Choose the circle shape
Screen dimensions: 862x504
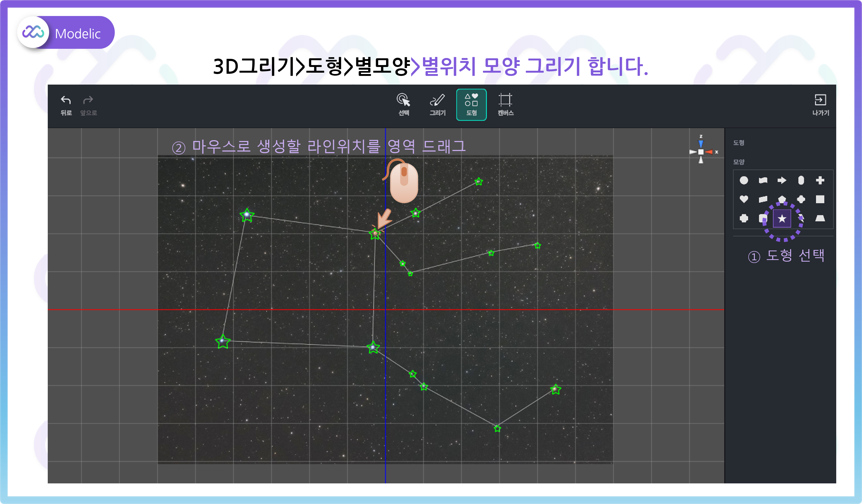pyautogui.click(x=744, y=180)
